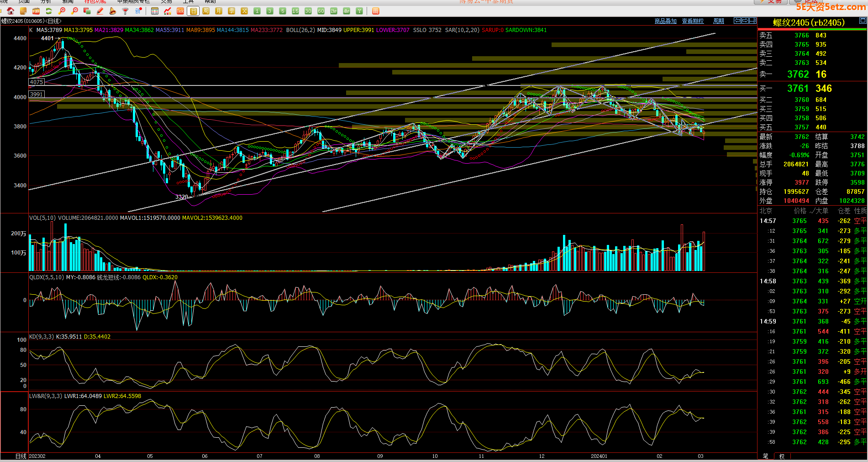Image resolution: width=868 pixels, height=462 pixels.
Task: Refresh the chart data
Action: click(49, 11)
